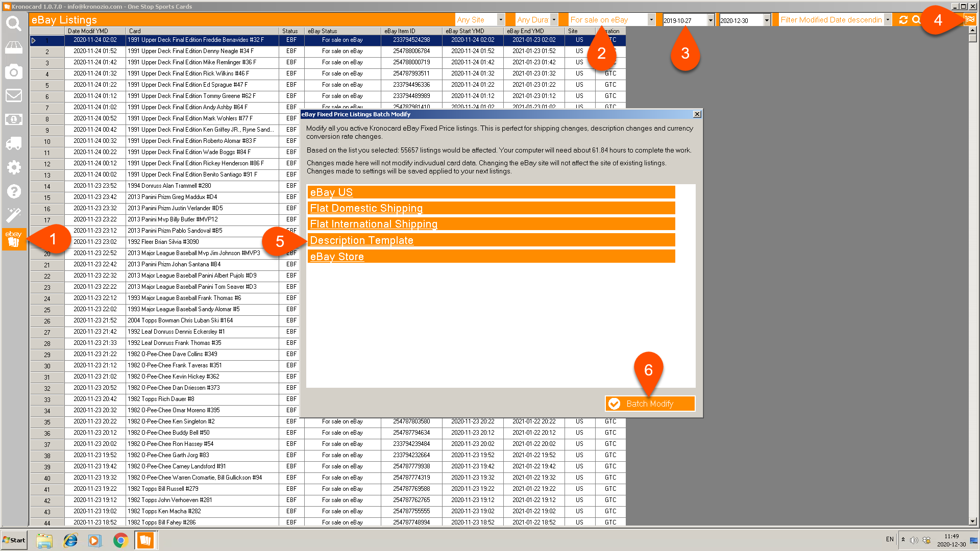The image size is (980, 551).
Task: Click item ID 233794524298 cell
Action: tap(412, 40)
